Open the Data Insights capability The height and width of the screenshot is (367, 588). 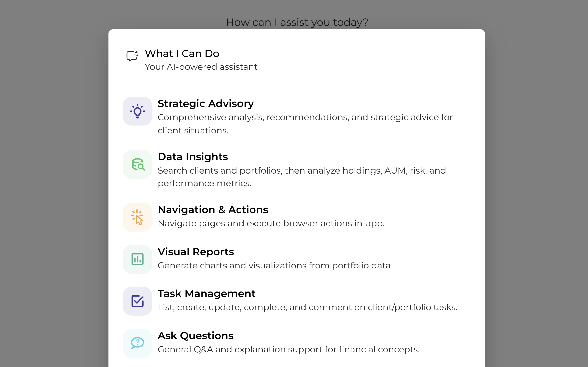pos(193,157)
